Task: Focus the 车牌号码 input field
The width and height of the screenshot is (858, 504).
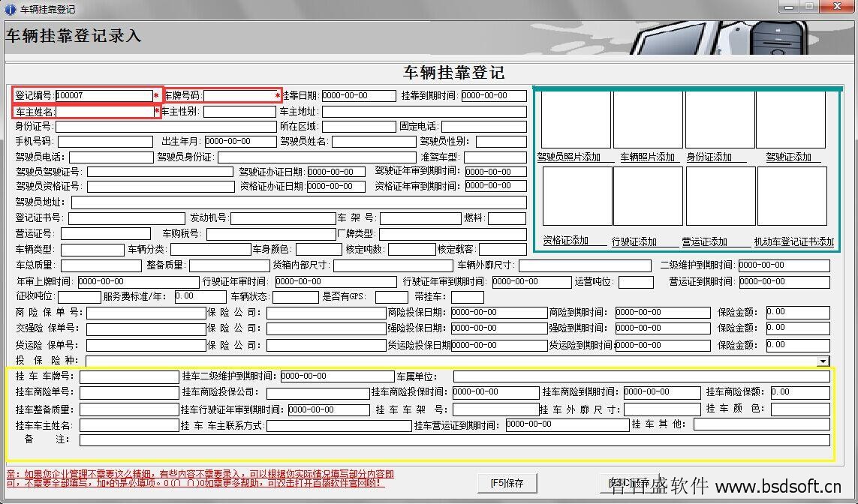Action: click(240, 96)
